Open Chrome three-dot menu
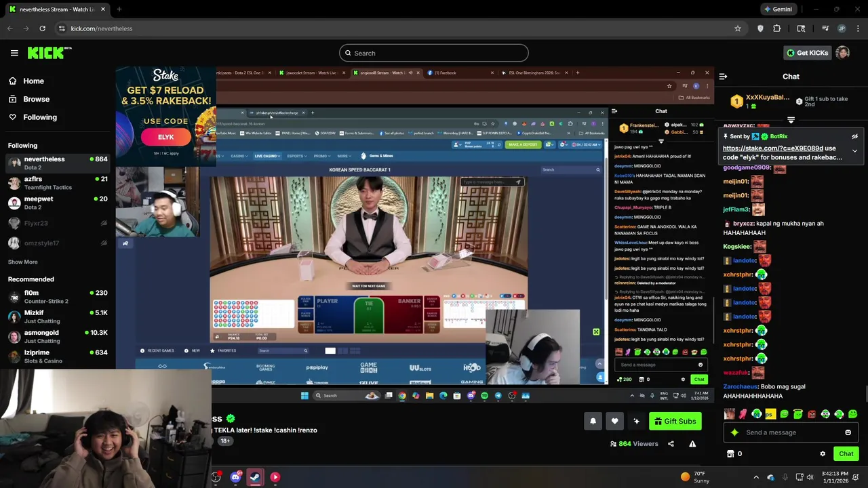The height and width of the screenshot is (488, 868). pyautogui.click(x=858, y=28)
